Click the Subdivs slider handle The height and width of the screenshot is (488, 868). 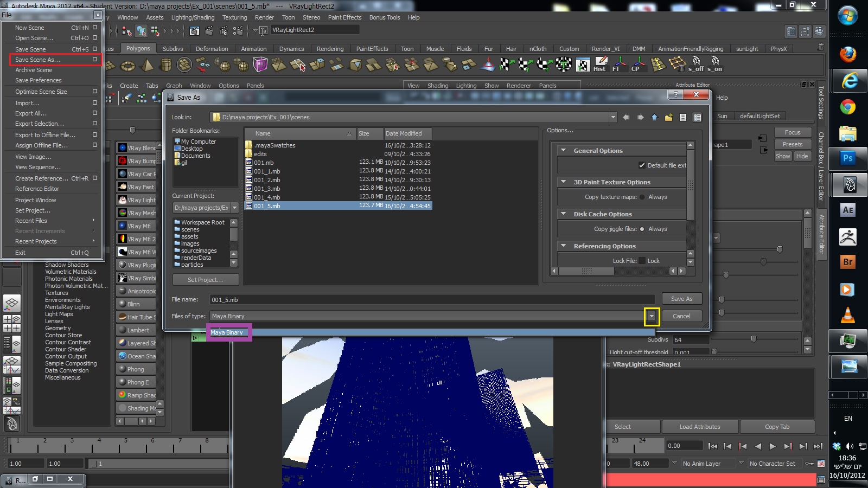point(754,339)
